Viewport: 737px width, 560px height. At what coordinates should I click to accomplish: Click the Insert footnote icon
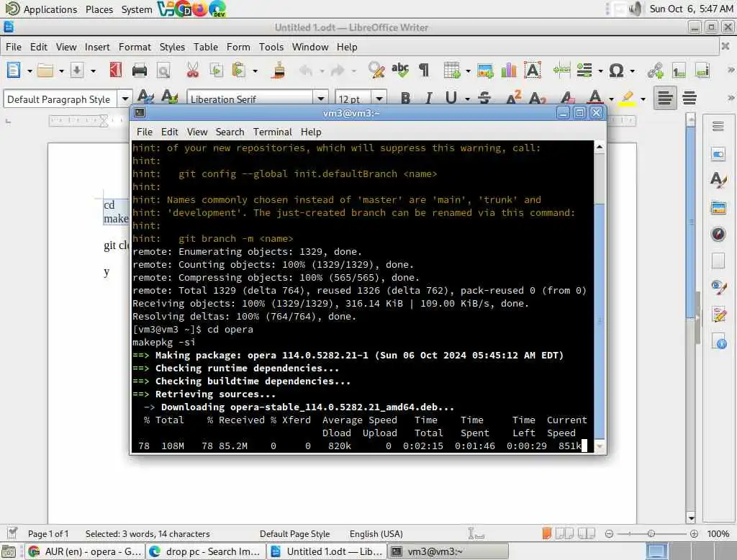pyautogui.click(x=679, y=71)
